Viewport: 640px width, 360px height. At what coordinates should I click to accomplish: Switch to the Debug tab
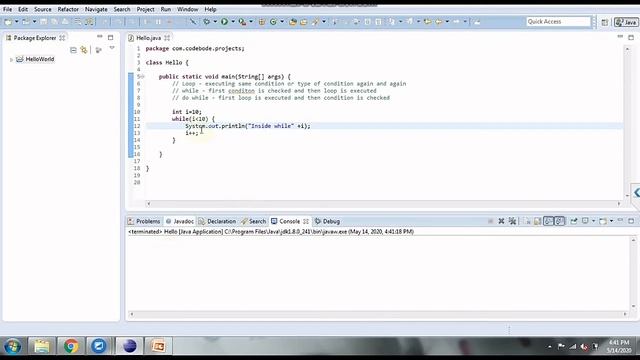327,221
